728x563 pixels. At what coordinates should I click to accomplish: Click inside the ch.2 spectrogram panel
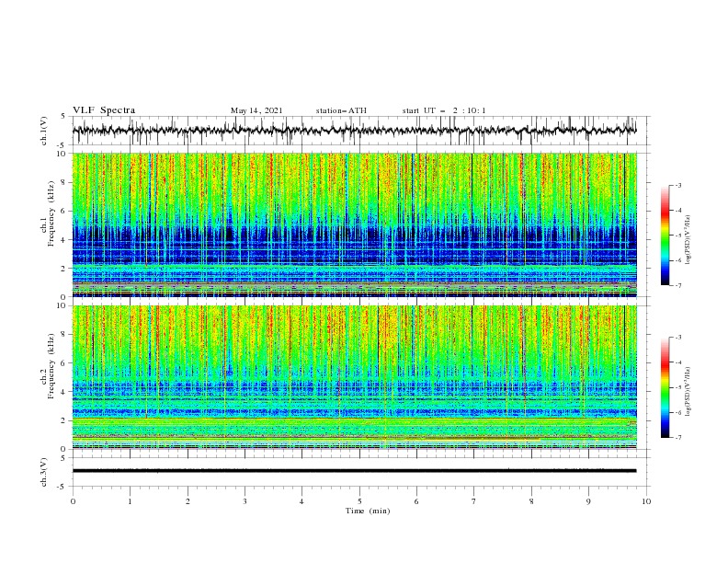tap(354, 377)
